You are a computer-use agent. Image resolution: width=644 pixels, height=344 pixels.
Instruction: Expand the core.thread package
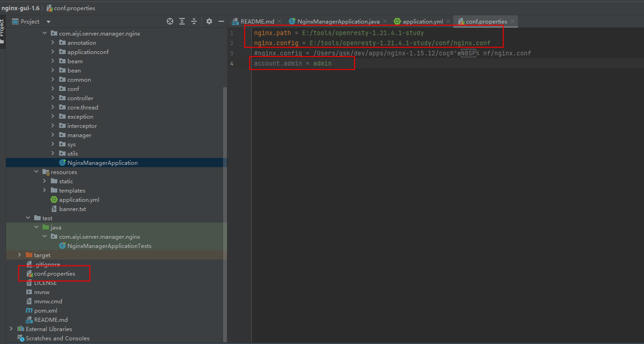coord(53,107)
